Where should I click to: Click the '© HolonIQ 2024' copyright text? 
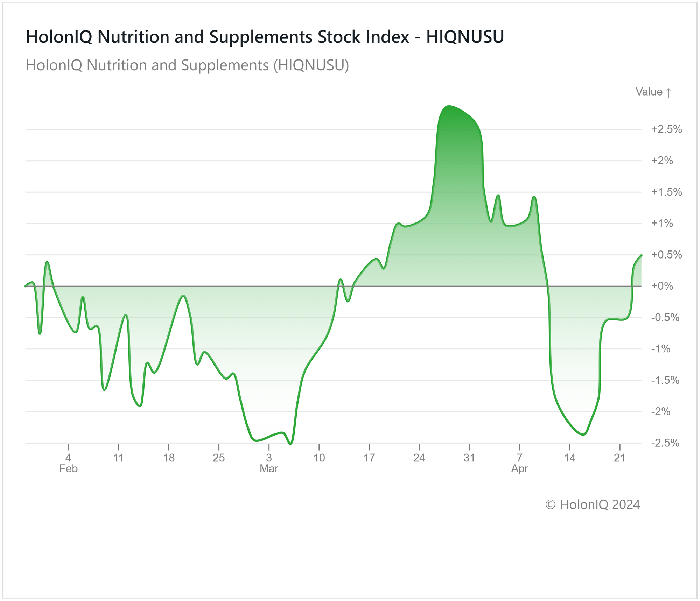593,504
